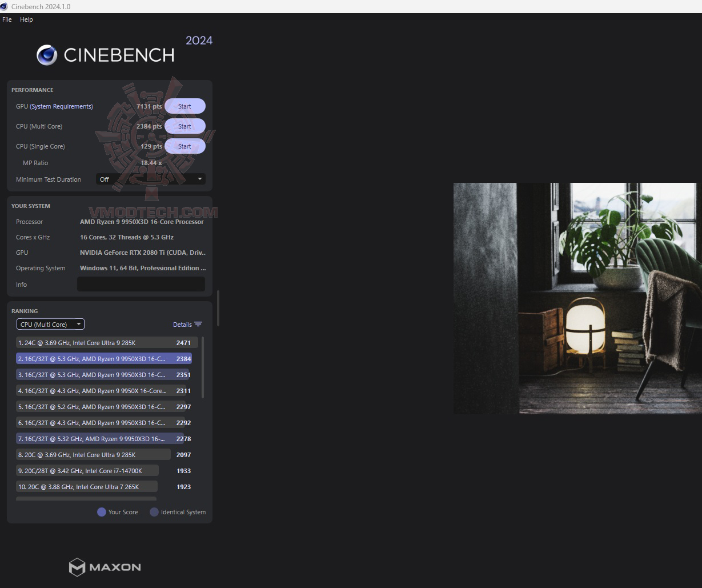Viewport: 702px width, 588px height.
Task: Select rank 5 entry scoring 2297
Action: [103, 407]
